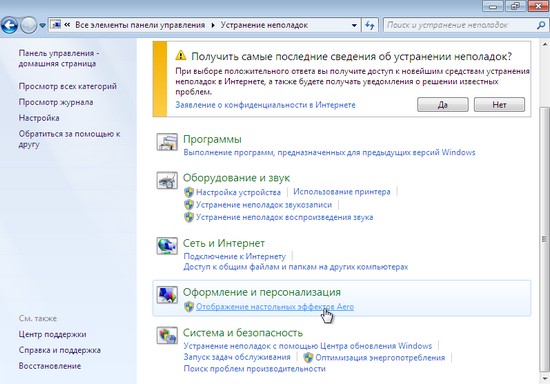Select 'Устранение неполадок' breadcrumb
The height and width of the screenshot is (384, 550).
(x=264, y=25)
